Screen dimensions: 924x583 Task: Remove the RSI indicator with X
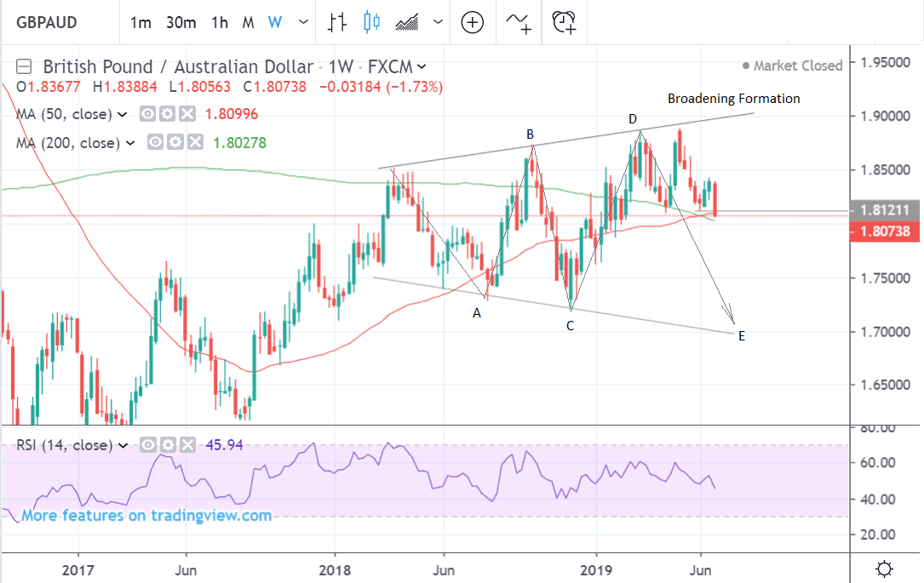point(187,445)
